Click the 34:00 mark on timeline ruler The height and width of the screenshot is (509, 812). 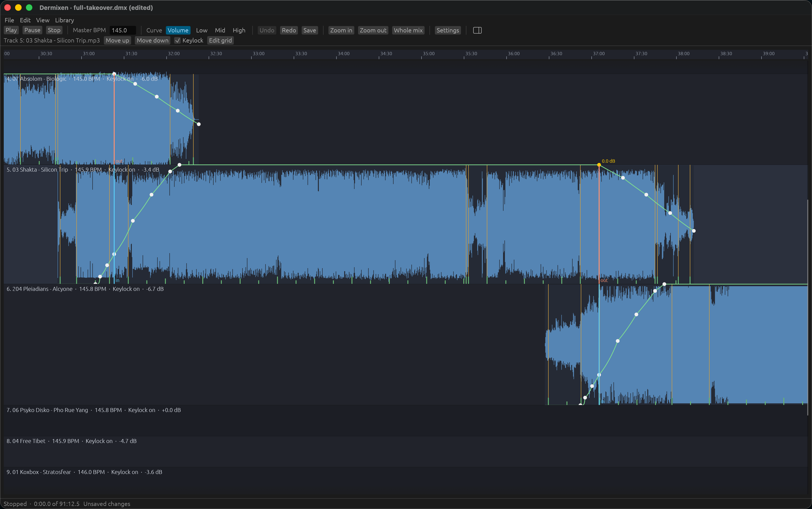tap(344, 54)
